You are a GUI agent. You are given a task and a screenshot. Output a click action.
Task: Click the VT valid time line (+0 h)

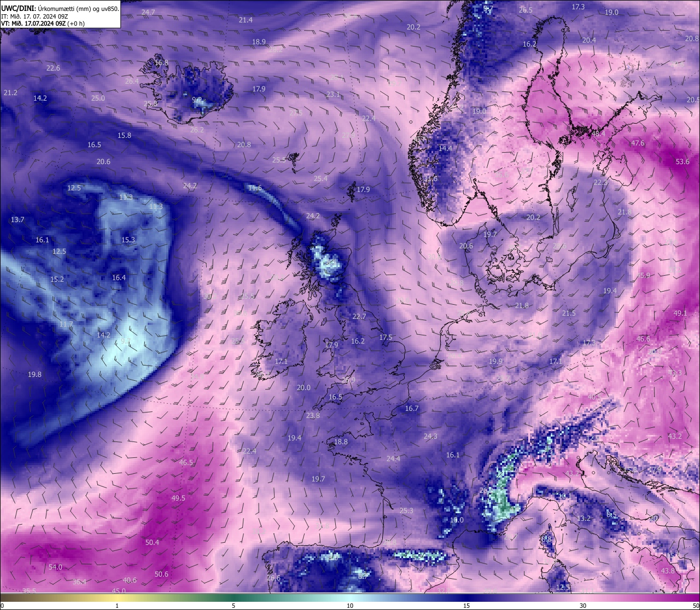pyautogui.click(x=43, y=24)
